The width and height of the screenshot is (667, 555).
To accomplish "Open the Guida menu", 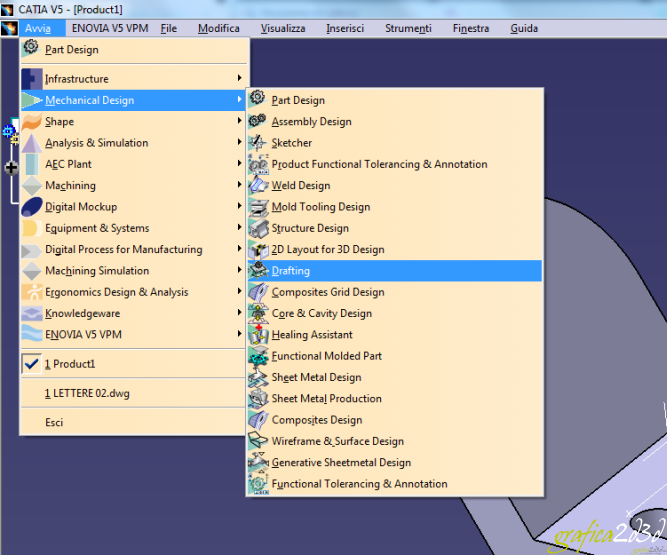I will 524,28.
